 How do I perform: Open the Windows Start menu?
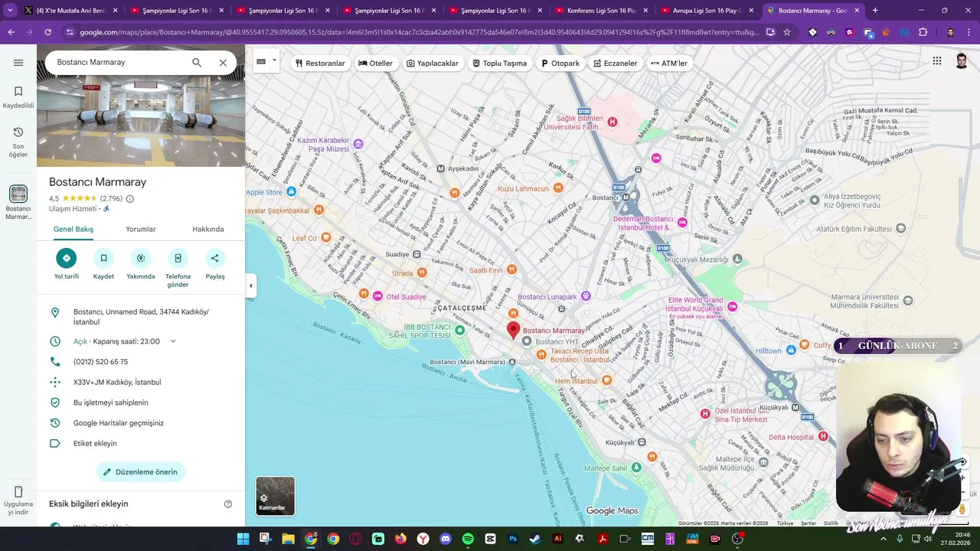tap(243, 539)
